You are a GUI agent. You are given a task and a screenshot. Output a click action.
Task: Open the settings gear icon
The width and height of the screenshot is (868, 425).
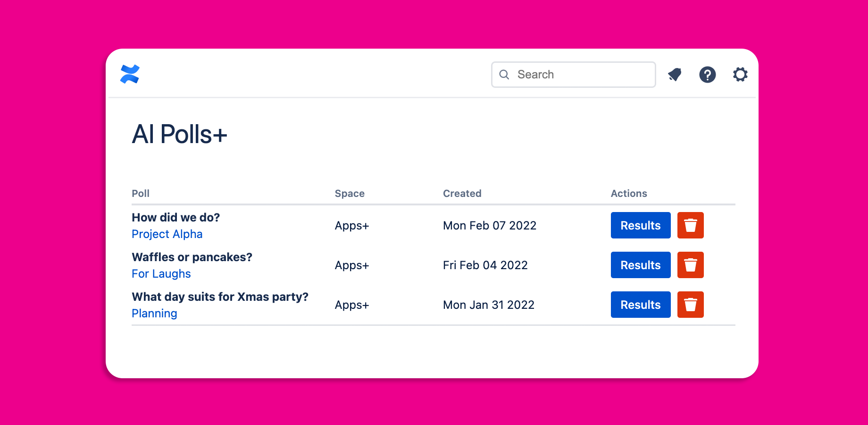(740, 75)
